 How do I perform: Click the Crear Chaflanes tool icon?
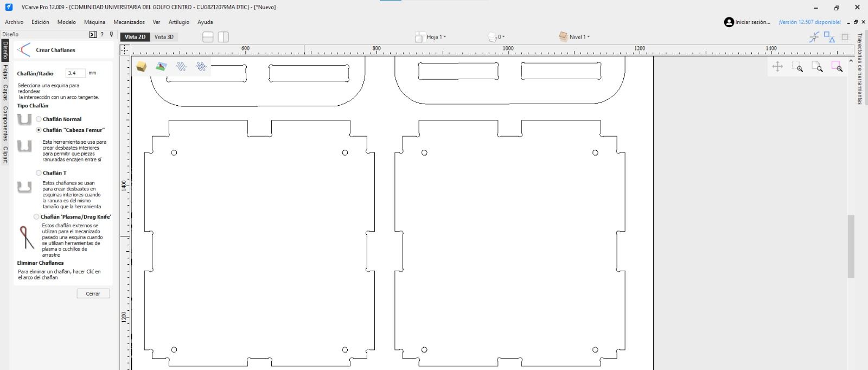24,50
